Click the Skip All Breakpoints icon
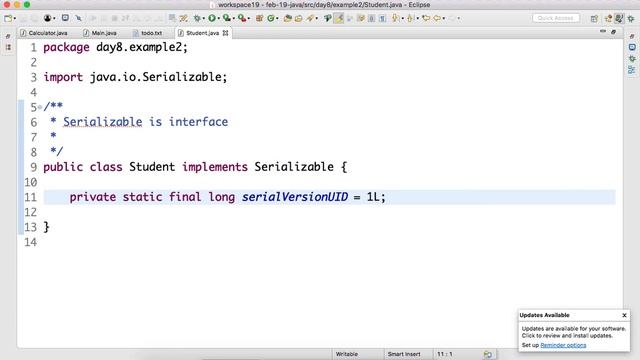The image size is (640, 360). [78, 18]
